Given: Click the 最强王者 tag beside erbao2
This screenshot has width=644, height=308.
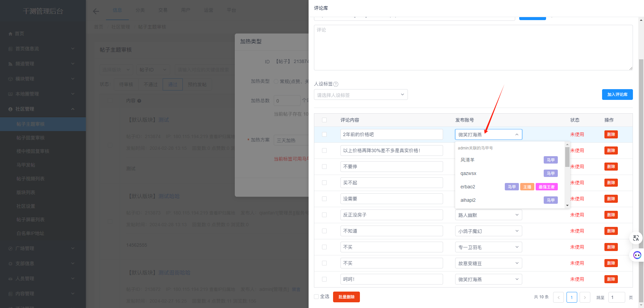Looking at the screenshot, I should pos(546,187).
